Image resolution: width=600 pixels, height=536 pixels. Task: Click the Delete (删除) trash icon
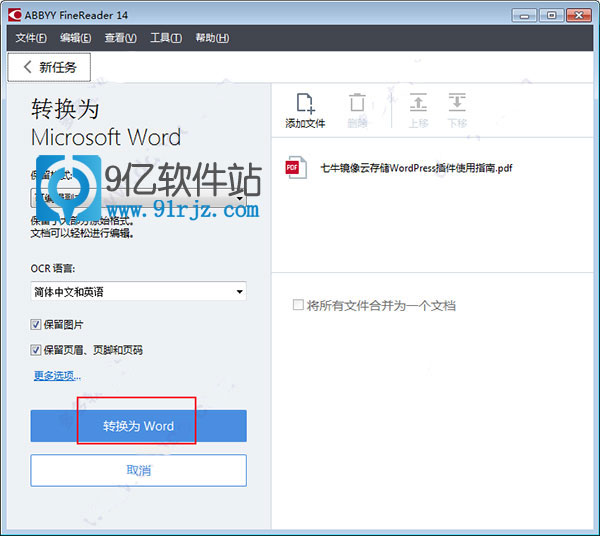[357, 103]
